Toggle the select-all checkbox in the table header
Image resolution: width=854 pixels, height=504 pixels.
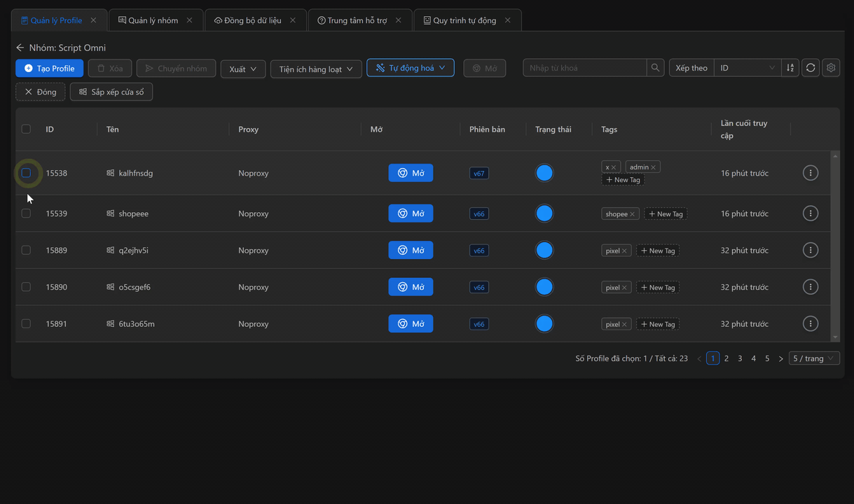[26, 129]
